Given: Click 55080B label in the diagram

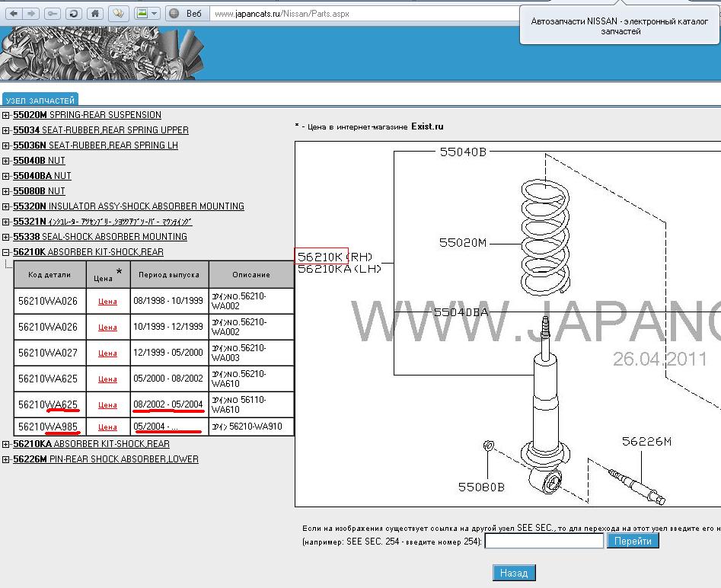Looking at the screenshot, I should 481,487.
